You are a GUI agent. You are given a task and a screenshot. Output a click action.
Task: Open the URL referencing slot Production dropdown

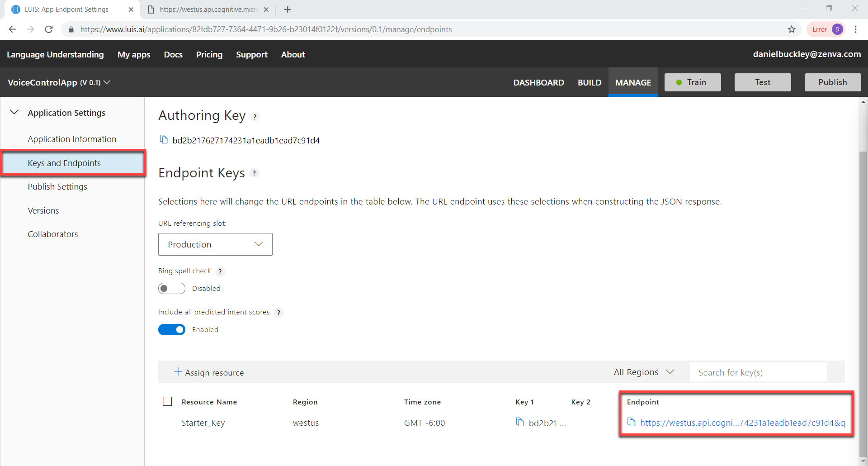click(x=215, y=244)
